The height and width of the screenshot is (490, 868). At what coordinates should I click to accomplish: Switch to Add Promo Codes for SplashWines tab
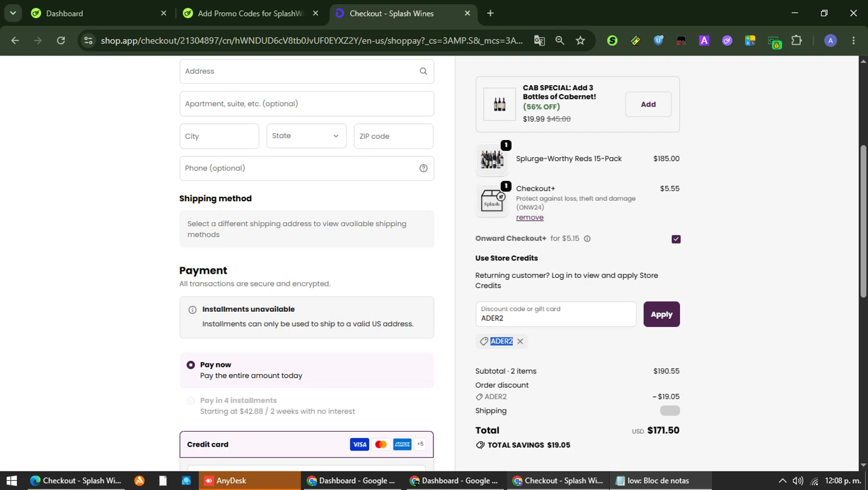pyautogui.click(x=250, y=13)
